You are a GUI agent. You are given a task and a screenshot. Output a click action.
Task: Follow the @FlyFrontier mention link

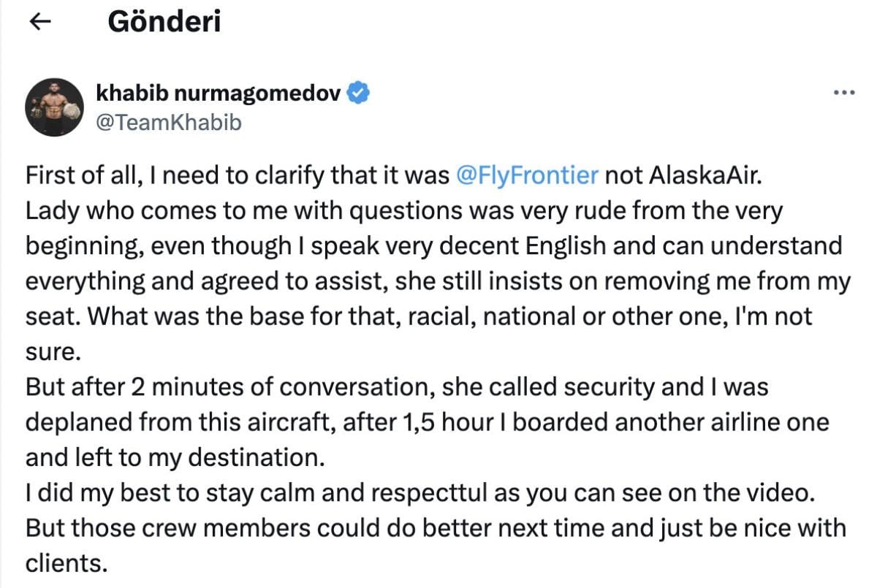(x=526, y=176)
